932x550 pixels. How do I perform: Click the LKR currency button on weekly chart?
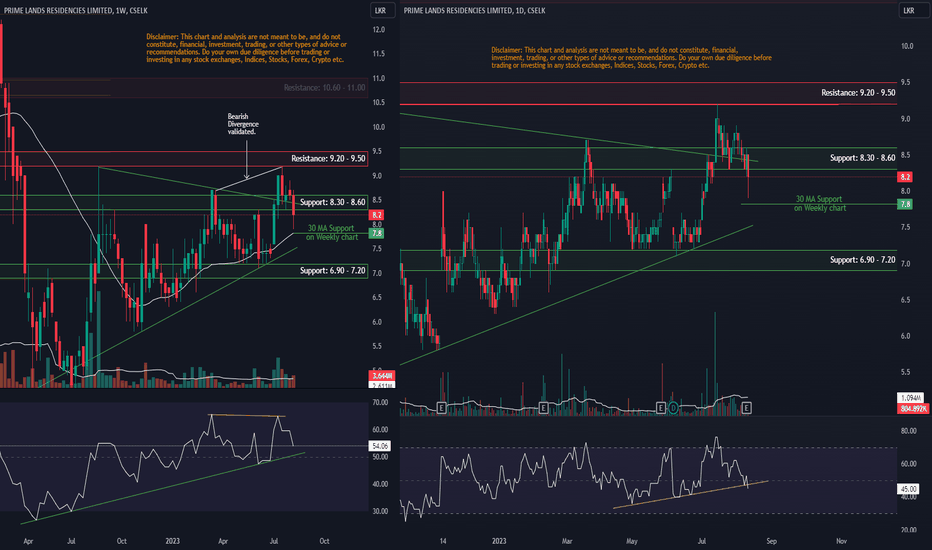coord(380,10)
